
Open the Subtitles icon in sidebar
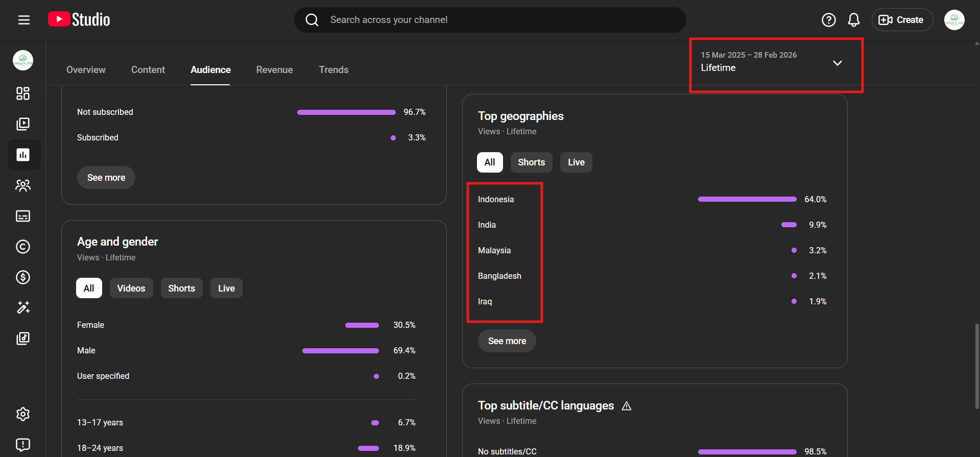(23, 216)
